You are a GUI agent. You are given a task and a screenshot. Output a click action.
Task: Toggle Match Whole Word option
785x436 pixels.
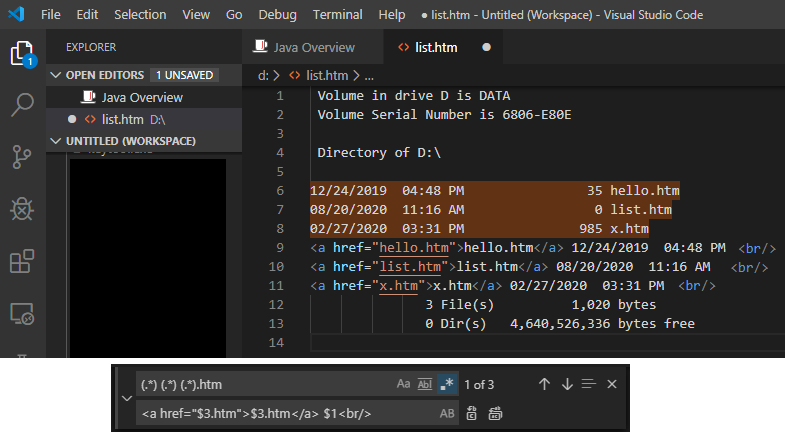(424, 384)
